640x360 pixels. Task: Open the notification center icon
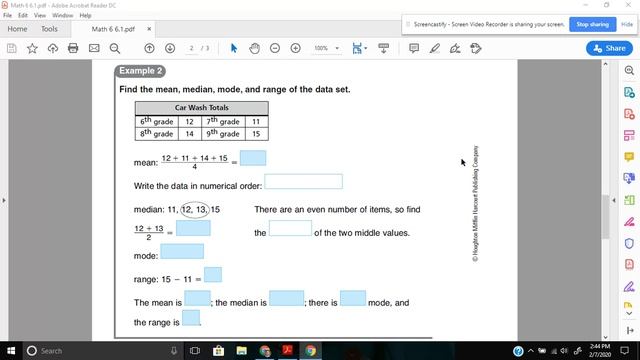624,351
